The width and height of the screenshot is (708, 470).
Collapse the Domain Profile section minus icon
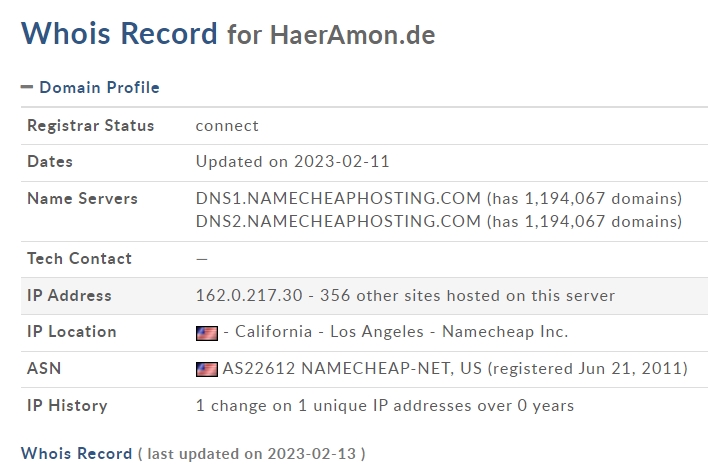click(27, 88)
